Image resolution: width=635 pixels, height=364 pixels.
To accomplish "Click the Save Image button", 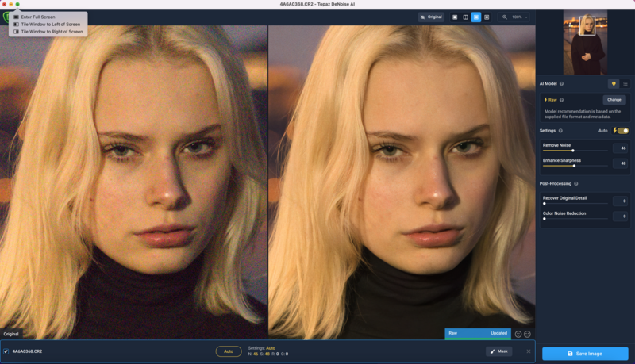I will point(585,354).
